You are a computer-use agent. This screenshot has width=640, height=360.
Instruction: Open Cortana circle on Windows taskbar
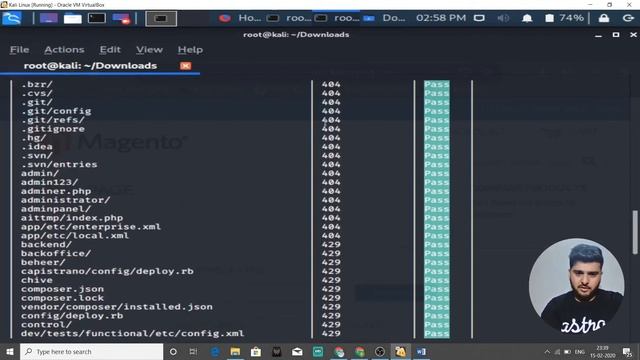click(x=173, y=351)
